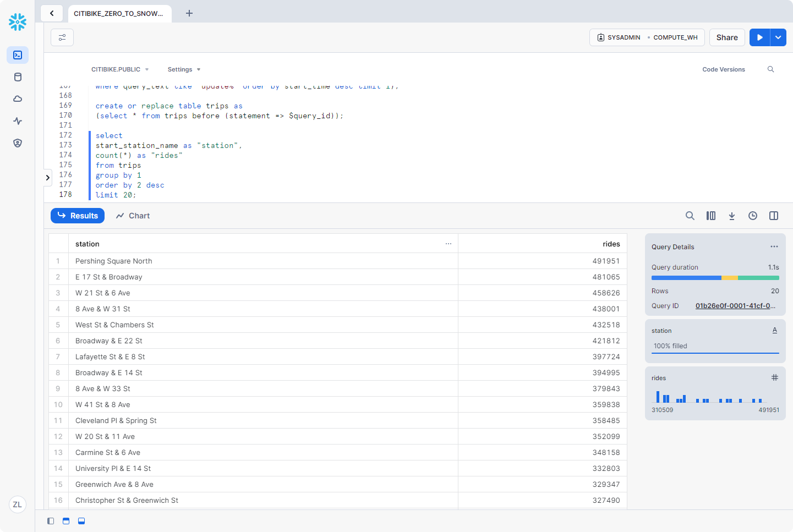The width and height of the screenshot is (793, 532).
Task: Switch to the Chart tab
Action: click(133, 216)
